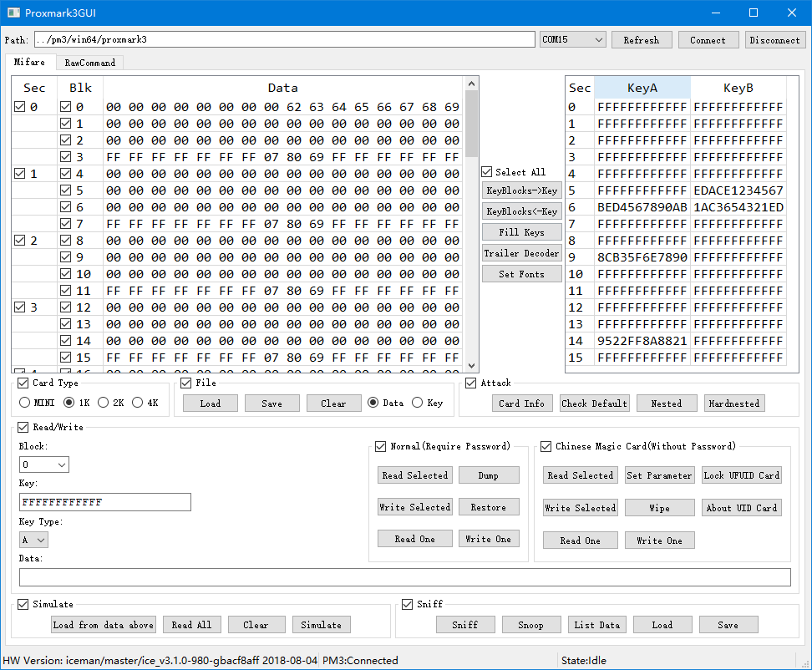Switch to the RawCommand tab
The width and height of the screenshot is (812, 670).
coord(89,63)
